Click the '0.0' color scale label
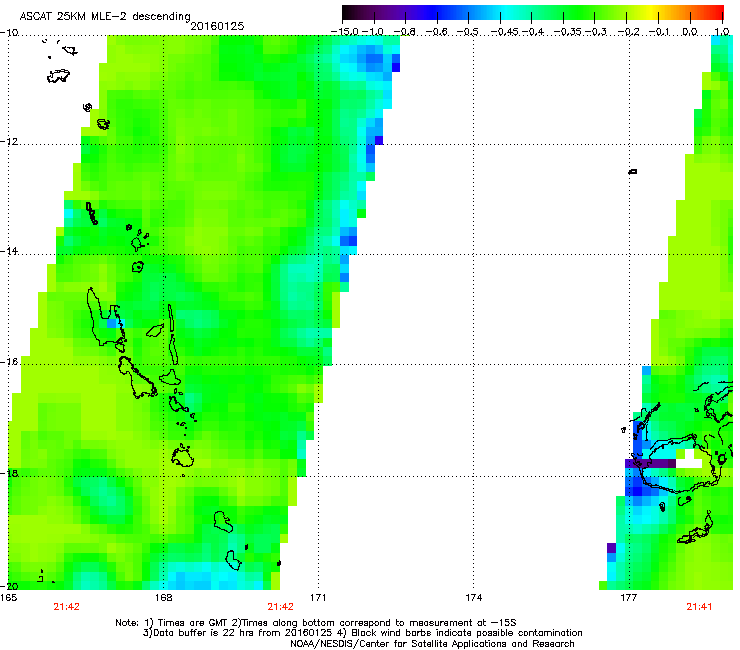Image resolution: width=740 pixels, height=650 pixels. coord(690,32)
